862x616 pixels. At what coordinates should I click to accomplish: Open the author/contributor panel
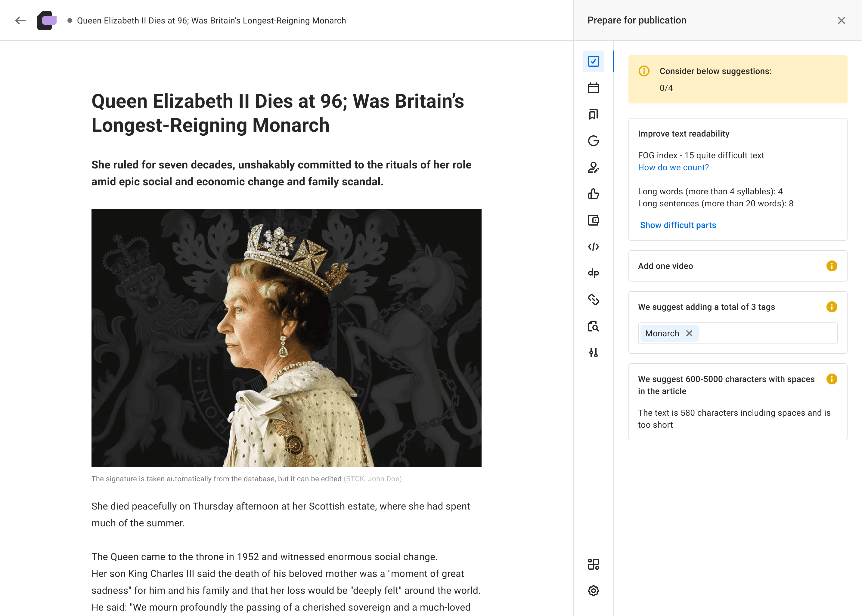pyautogui.click(x=593, y=167)
